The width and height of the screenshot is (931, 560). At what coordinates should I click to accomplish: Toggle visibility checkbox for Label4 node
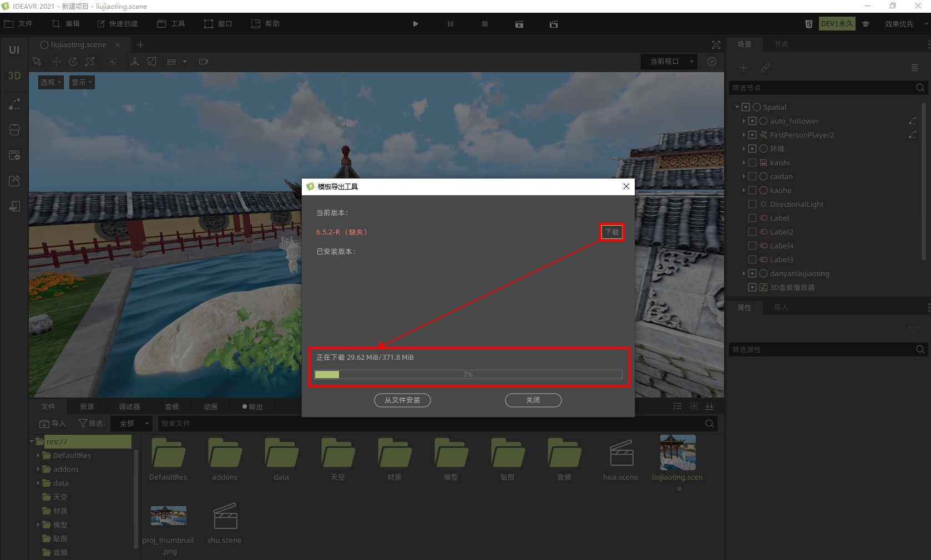[x=752, y=246]
